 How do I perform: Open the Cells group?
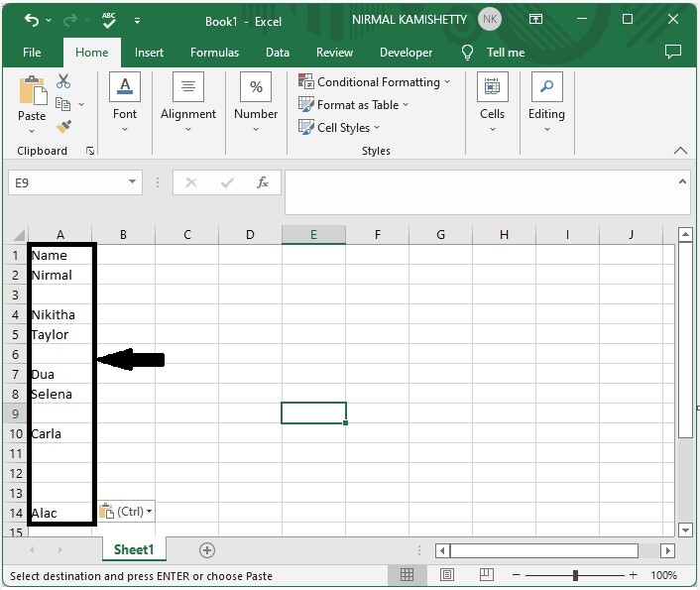coord(492,103)
